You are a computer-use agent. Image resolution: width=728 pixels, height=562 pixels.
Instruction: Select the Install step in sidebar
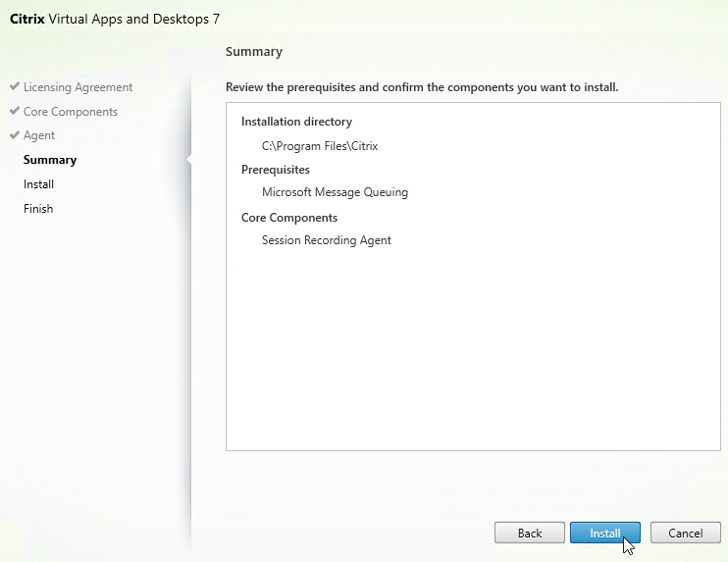coord(38,184)
